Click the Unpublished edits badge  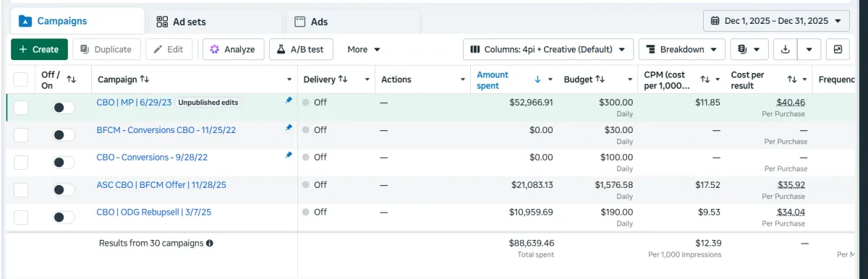208,103
